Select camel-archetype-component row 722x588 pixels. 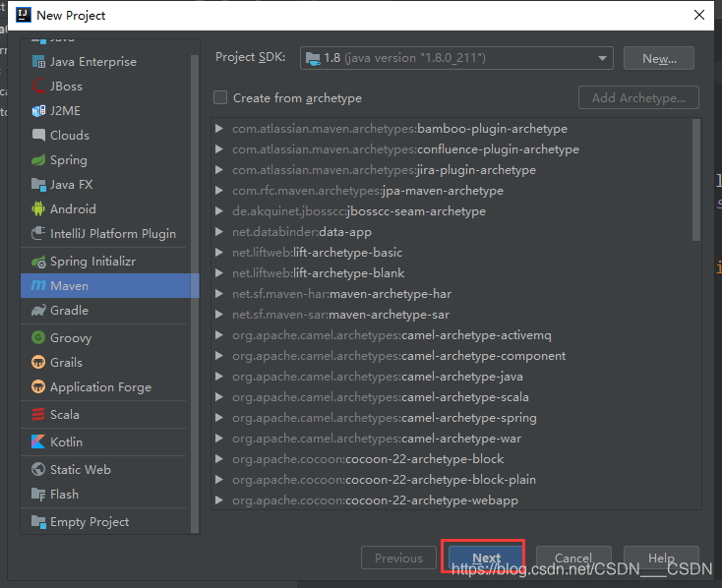coord(451,356)
